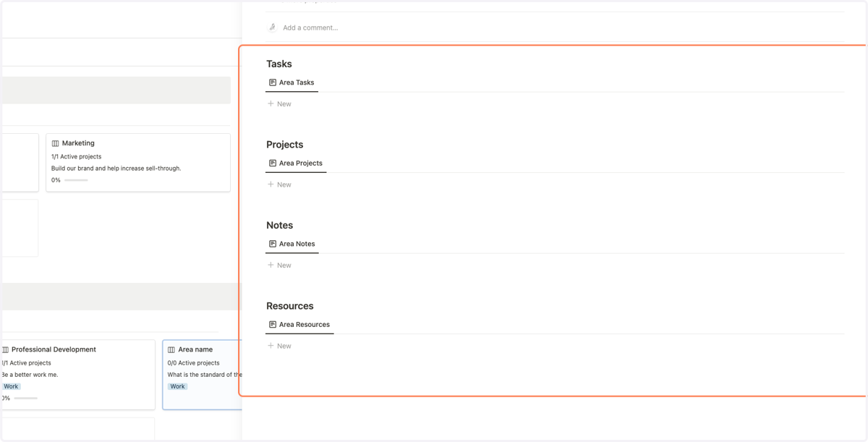Add a new item under Notes

click(x=279, y=265)
